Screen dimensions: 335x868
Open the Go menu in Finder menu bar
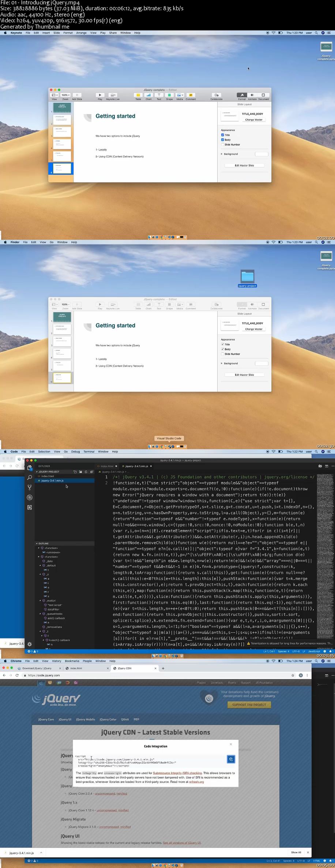pos(52,242)
